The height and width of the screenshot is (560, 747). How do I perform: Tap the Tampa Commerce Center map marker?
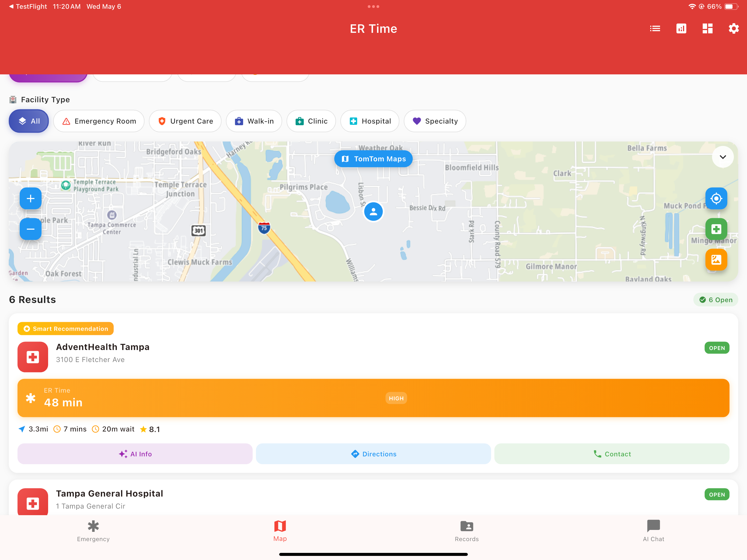pos(112,215)
